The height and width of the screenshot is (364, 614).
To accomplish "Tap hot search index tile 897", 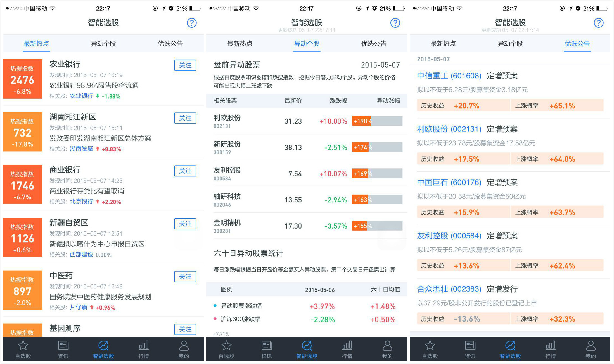I will point(23,290).
